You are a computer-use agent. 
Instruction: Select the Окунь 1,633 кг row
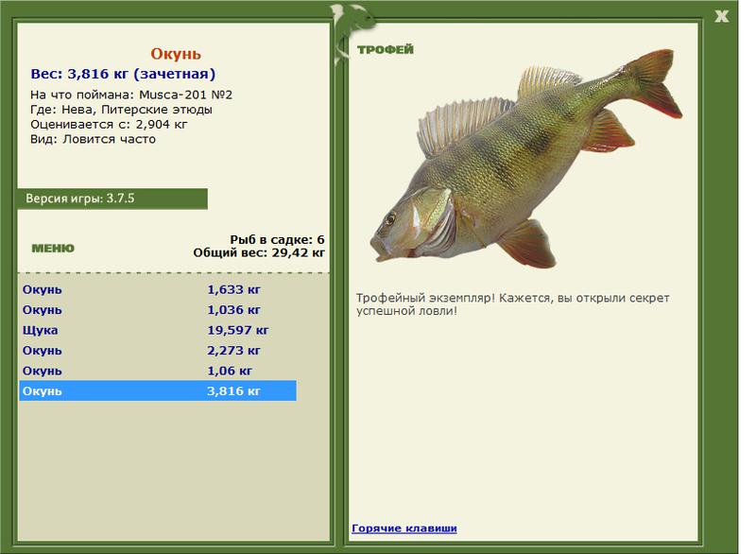(x=158, y=289)
